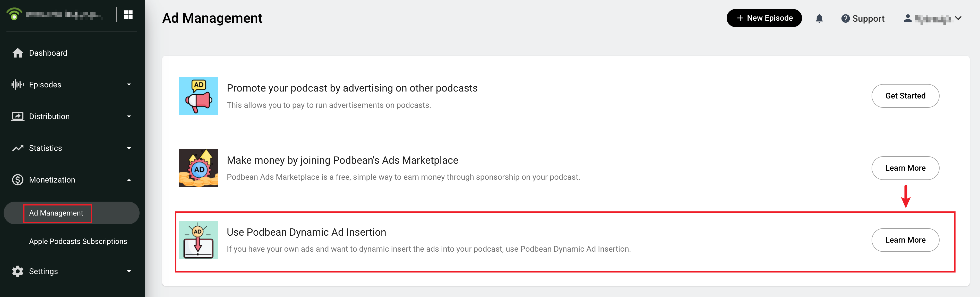Select Ad Management in sidebar
980x297 pixels.
tap(72, 213)
